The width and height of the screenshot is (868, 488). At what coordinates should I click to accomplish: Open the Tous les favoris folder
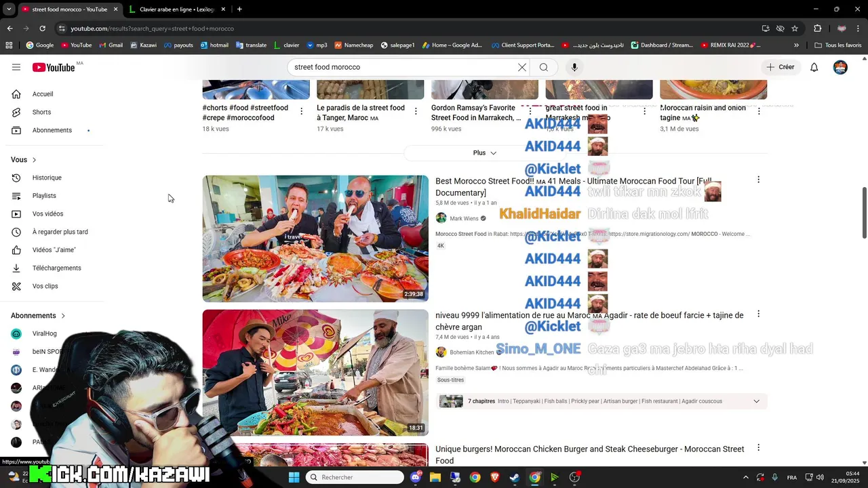[838, 45]
